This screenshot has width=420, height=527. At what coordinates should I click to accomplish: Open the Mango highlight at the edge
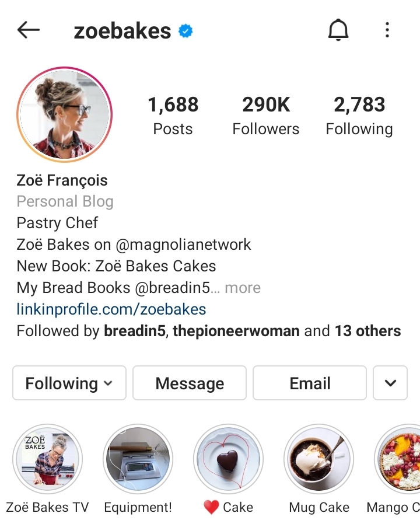pyautogui.click(x=398, y=459)
